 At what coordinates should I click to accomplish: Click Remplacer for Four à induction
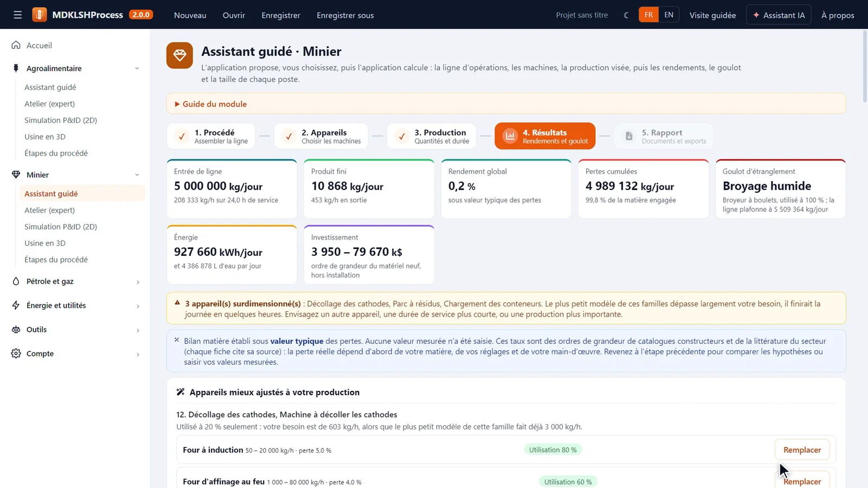point(802,450)
